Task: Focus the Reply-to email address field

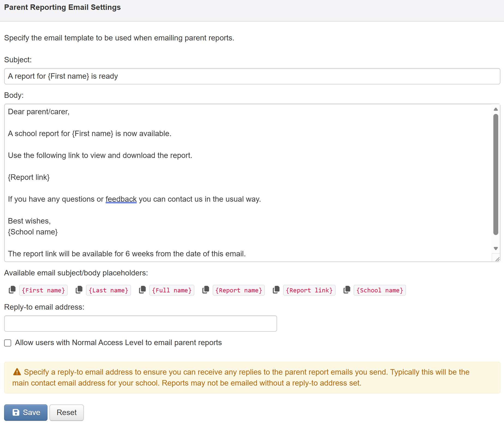Action: pos(140,324)
